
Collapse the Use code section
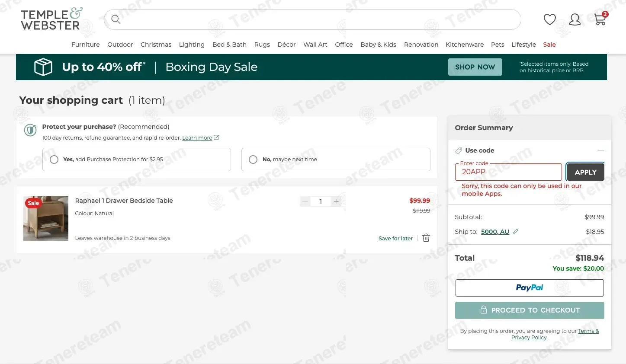tap(600, 151)
